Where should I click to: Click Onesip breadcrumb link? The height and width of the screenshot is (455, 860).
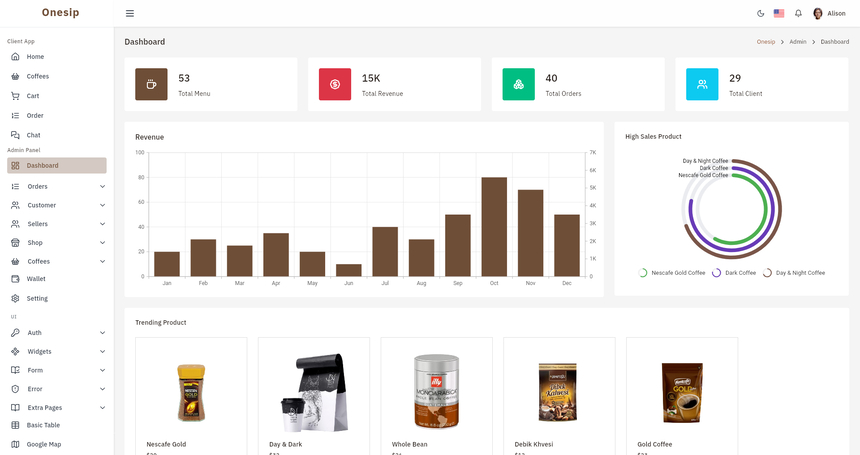(766, 42)
